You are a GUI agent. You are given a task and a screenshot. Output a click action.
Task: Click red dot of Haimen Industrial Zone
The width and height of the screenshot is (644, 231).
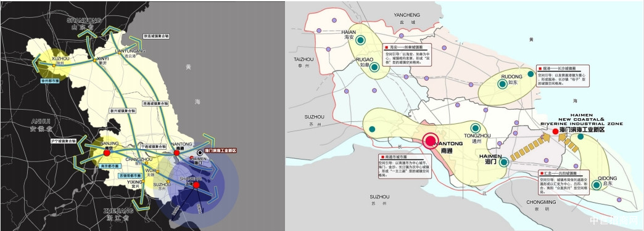555,131
